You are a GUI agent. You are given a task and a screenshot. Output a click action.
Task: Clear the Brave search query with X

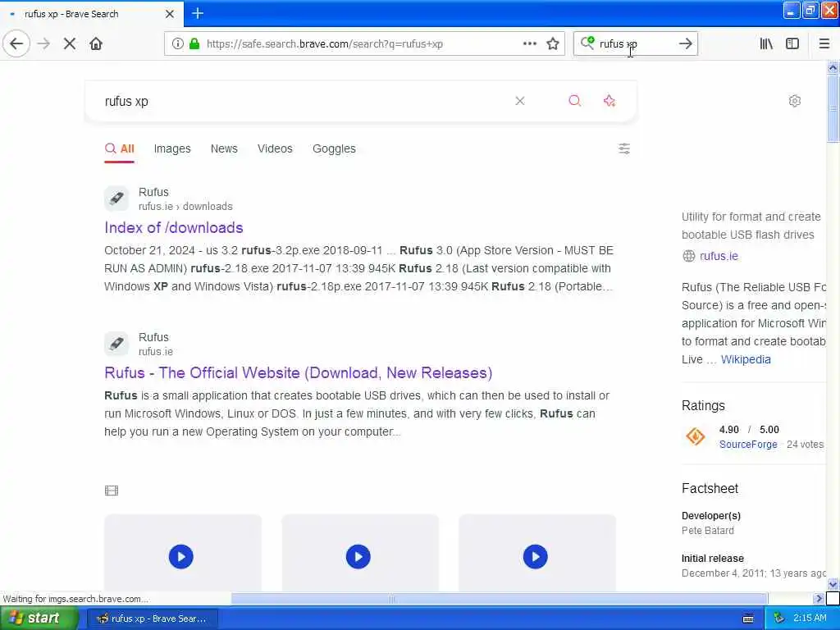[519, 101]
